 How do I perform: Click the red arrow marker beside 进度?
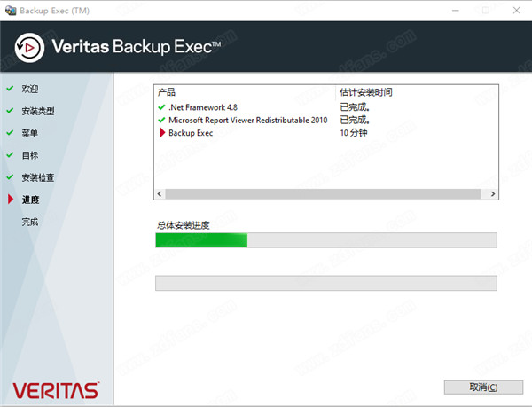[x=11, y=200]
